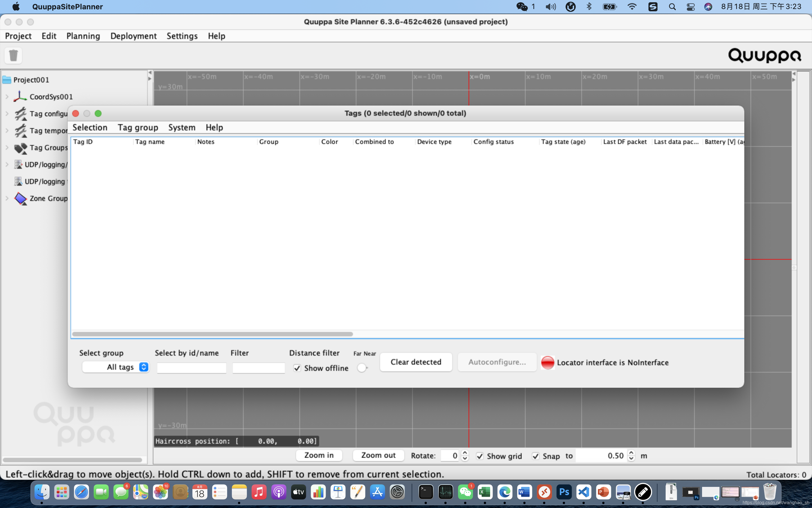Click the first UDP/logging tree icon

[x=18, y=165]
